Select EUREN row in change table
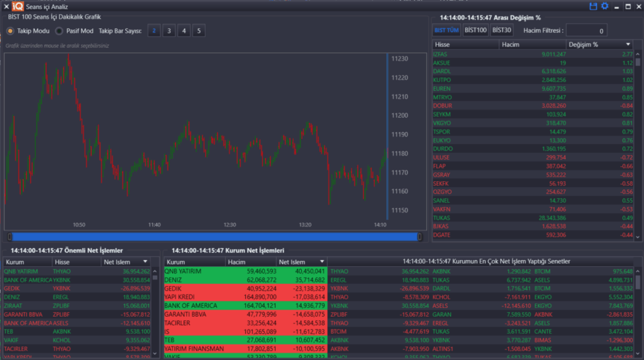 click(x=533, y=89)
